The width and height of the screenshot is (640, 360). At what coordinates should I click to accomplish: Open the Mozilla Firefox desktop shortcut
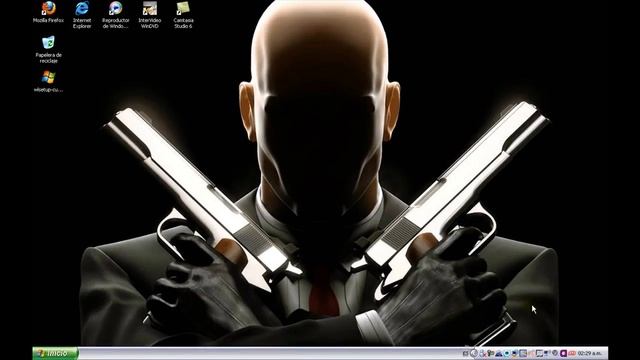pos(48,12)
